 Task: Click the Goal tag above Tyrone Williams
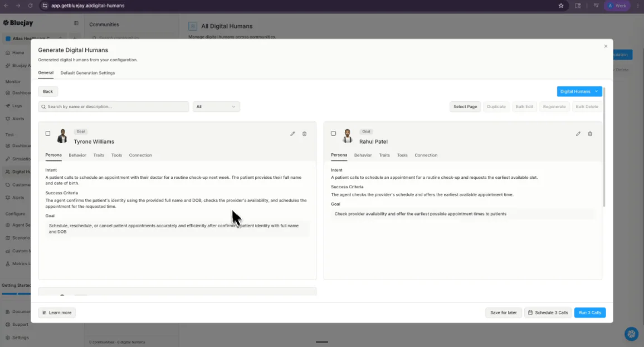[80, 131]
